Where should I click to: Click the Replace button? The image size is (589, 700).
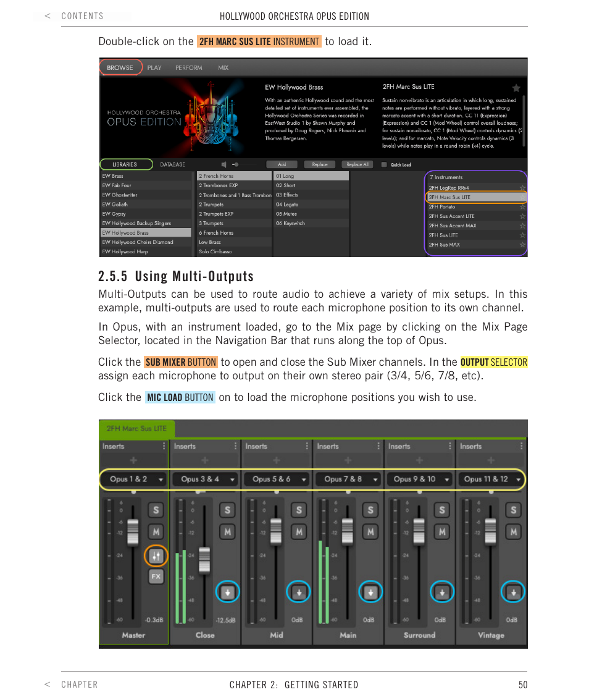pos(319,165)
